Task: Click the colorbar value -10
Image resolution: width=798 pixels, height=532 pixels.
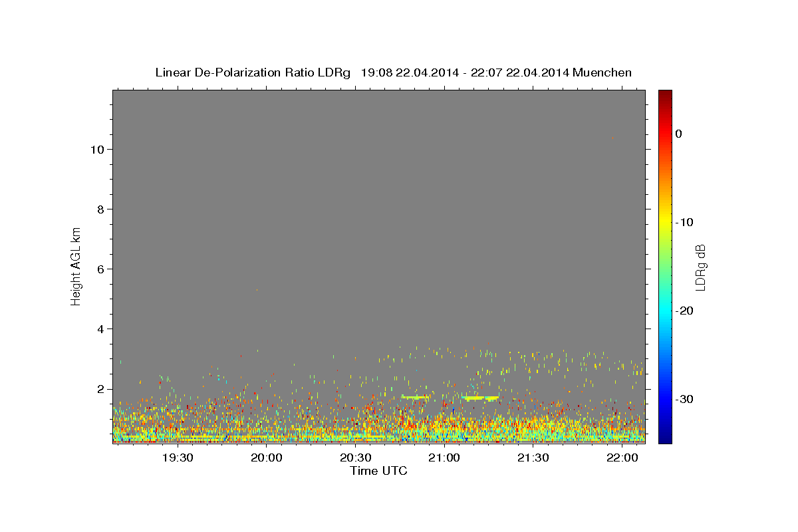Action: click(685, 222)
